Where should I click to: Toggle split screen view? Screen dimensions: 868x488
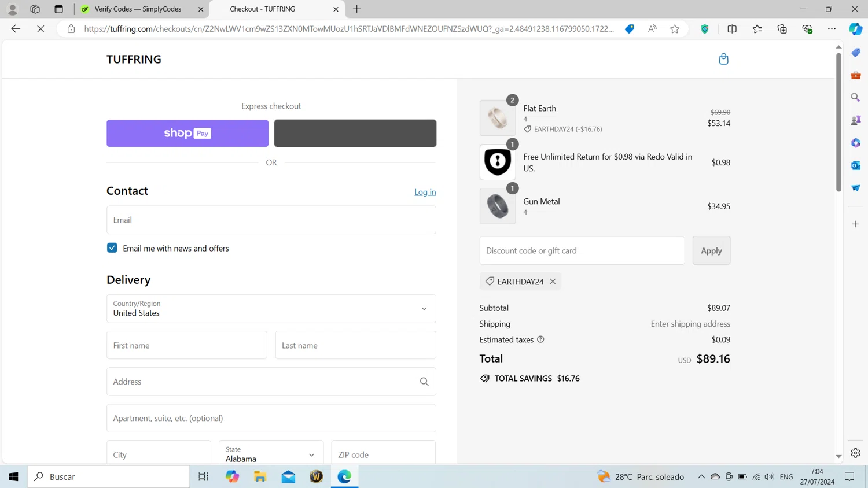[732, 29]
